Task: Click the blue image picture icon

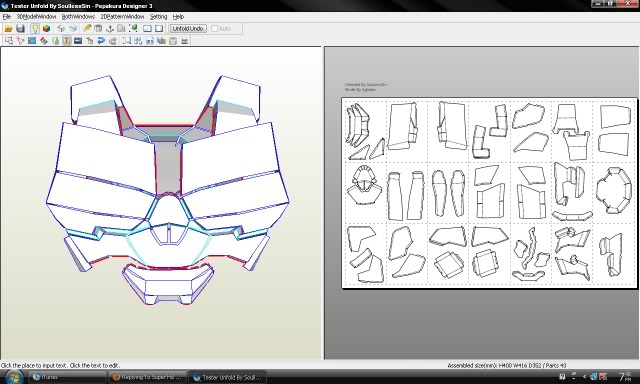Action: pos(32,40)
